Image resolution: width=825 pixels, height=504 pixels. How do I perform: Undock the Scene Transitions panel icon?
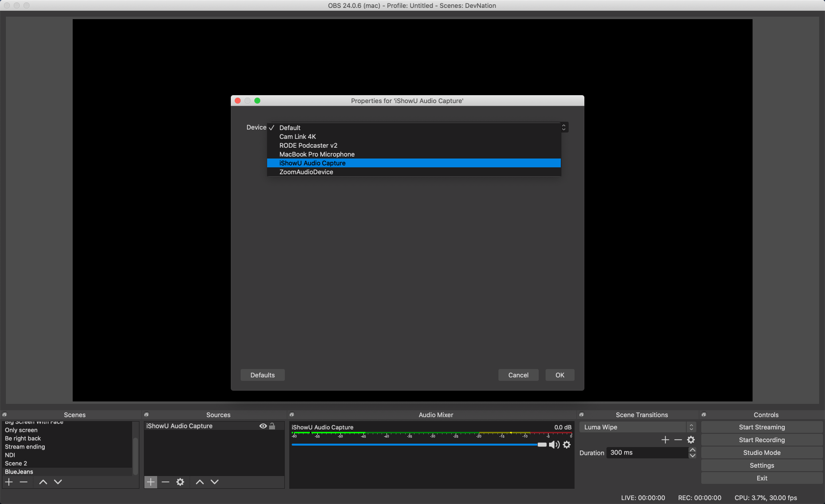point(581,415)
